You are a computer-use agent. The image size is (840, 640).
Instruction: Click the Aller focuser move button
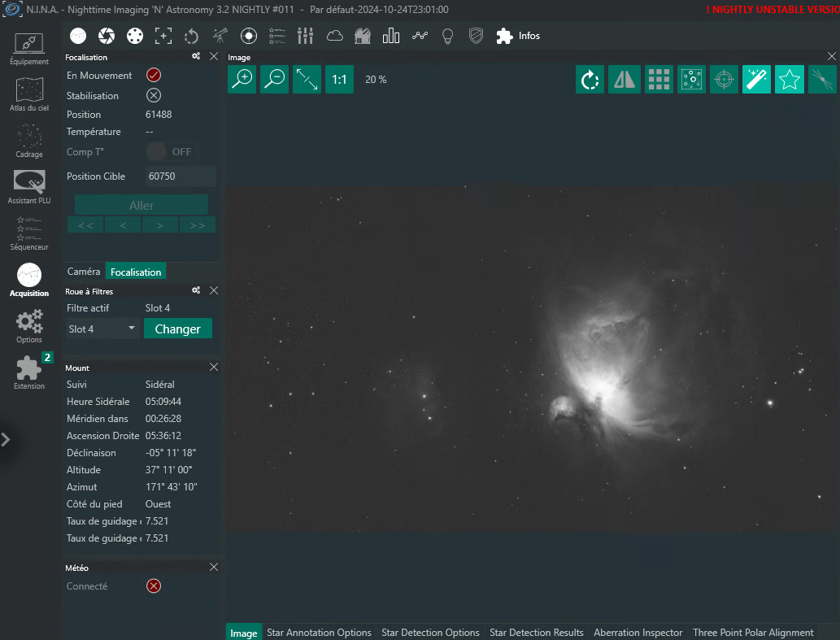[x=141, y=205]
